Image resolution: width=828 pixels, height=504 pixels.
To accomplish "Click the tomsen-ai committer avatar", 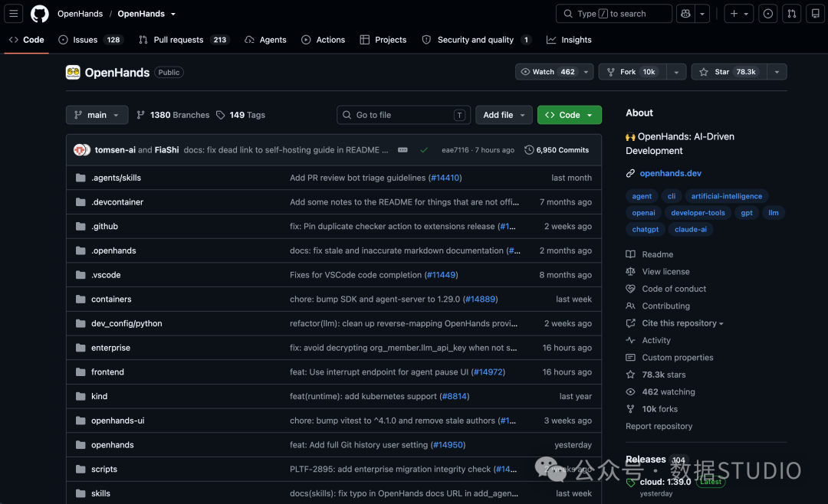I will [x=79, y=150].
